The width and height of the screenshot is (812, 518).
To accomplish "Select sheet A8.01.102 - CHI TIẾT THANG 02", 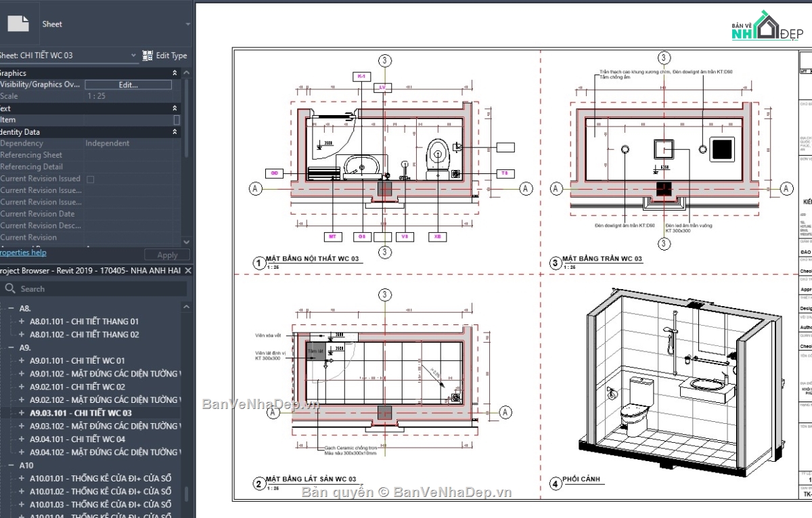I will pyautogui.click(x=85, y=334).
